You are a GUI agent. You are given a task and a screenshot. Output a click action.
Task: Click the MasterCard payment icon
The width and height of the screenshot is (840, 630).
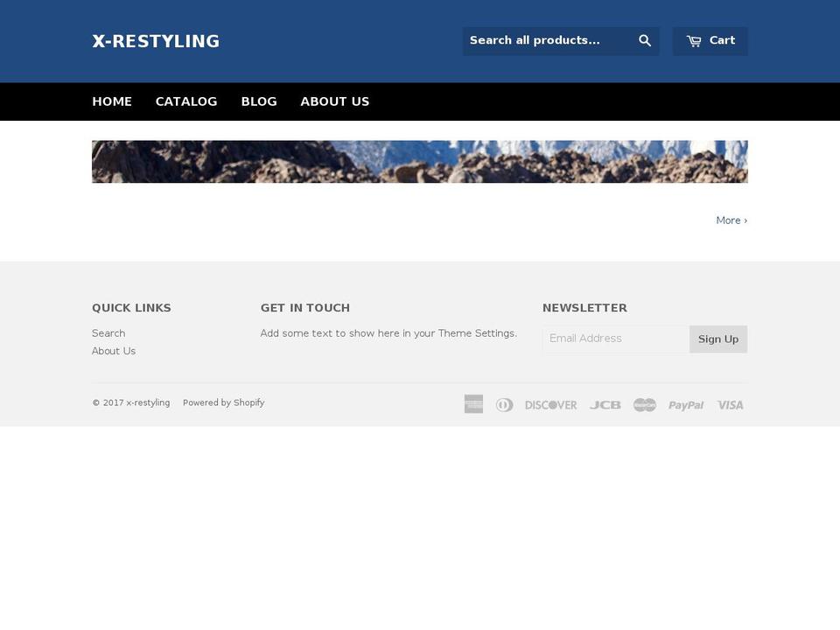pos(645,404)
